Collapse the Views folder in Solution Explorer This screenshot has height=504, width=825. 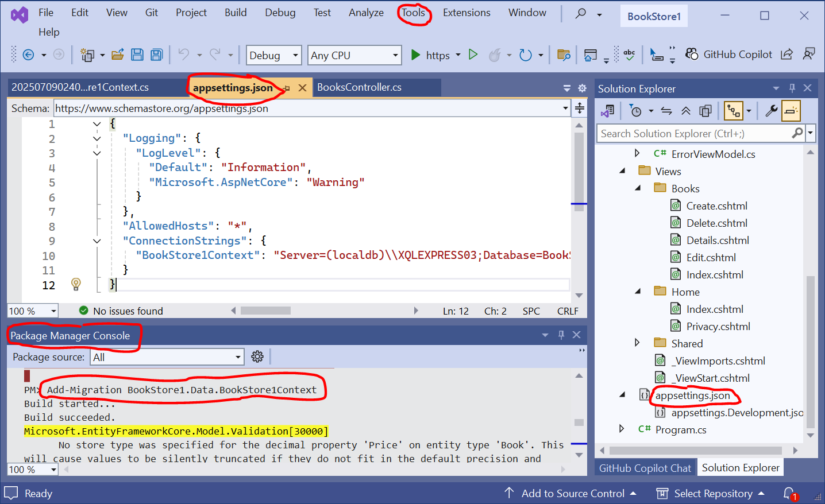pyautogui.click(x=622, y=171)
